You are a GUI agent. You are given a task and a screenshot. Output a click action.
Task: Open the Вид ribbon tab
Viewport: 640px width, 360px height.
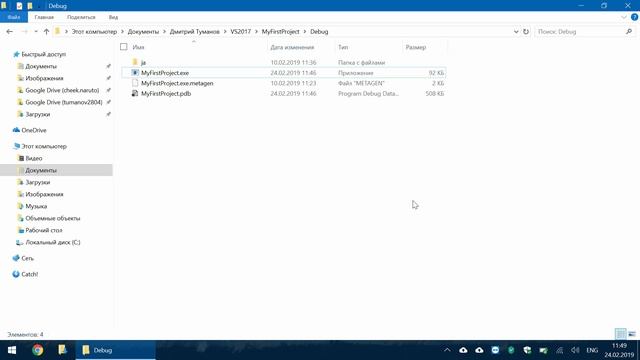tap(113, 17)
